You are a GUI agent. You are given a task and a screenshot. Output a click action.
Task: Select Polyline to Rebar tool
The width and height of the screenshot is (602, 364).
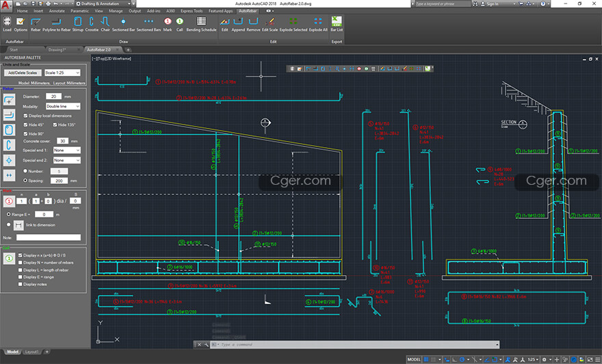tap(56, 24)
